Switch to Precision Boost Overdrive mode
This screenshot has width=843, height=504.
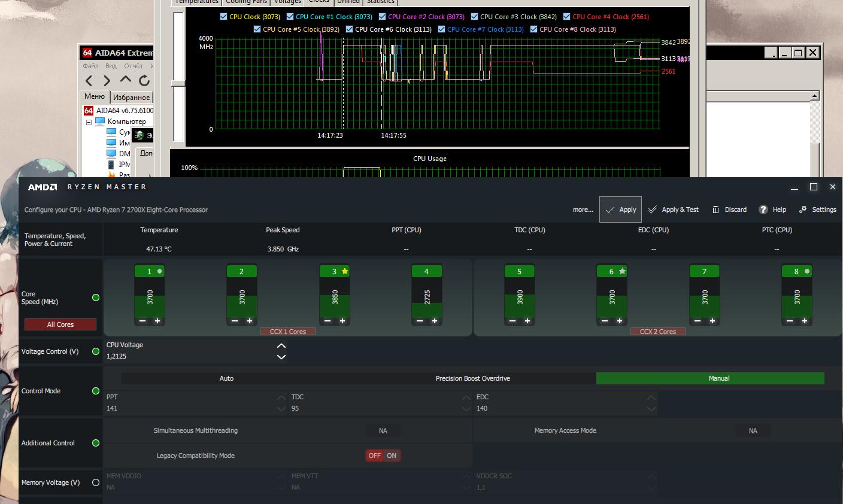click(472, 378)
